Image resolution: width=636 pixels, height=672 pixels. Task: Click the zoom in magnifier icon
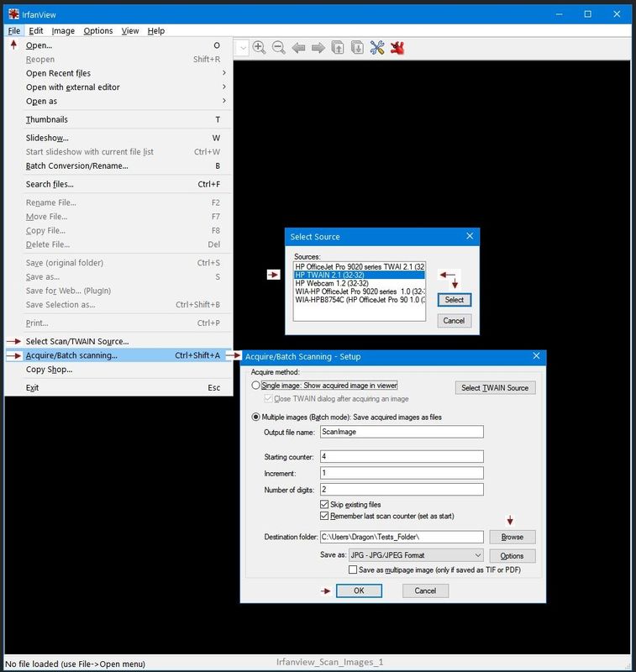(x=259, y=48)
